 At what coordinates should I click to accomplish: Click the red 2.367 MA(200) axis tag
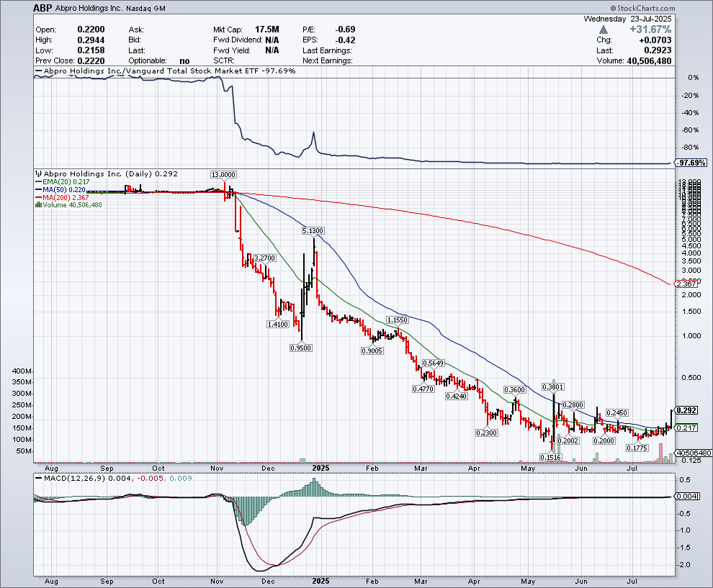(686, 284)
